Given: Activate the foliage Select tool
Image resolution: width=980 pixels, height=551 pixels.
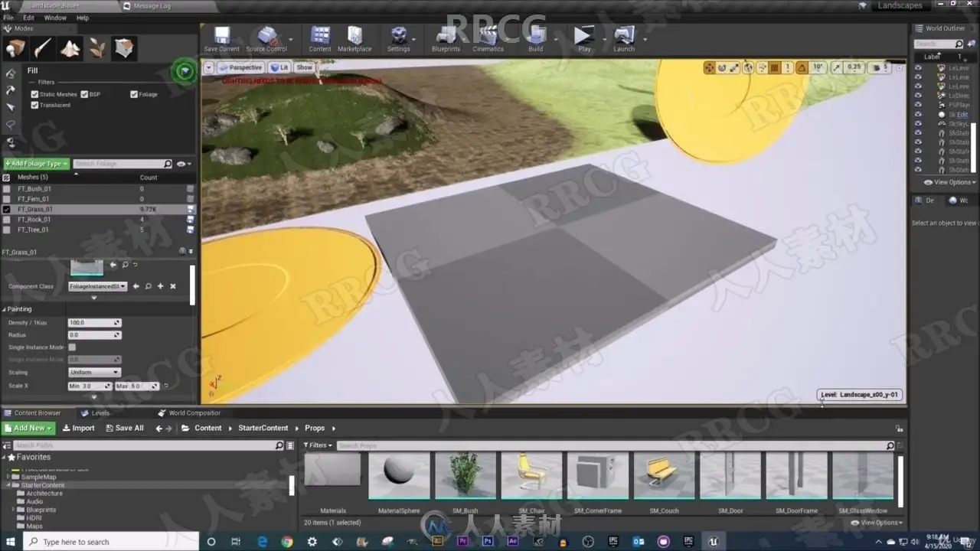Looking at the screenshot, I should click(x=11, y=108).
